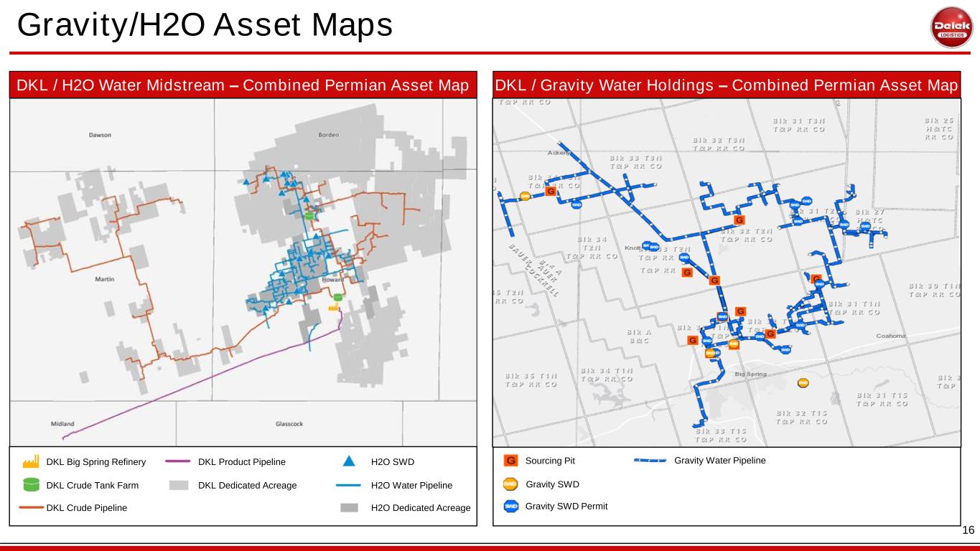Click the orange DKL Crude Pipeline legend line
This screenshot has height=551, width=980.
pos(29,508)
